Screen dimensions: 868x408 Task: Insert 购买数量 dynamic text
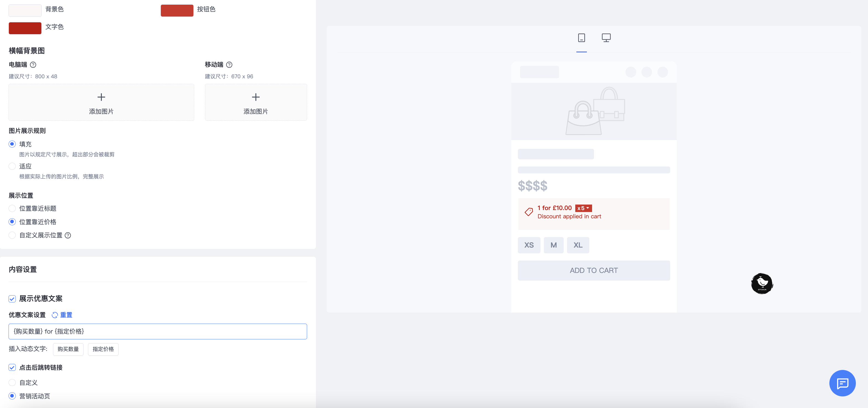tap(68, 349)
